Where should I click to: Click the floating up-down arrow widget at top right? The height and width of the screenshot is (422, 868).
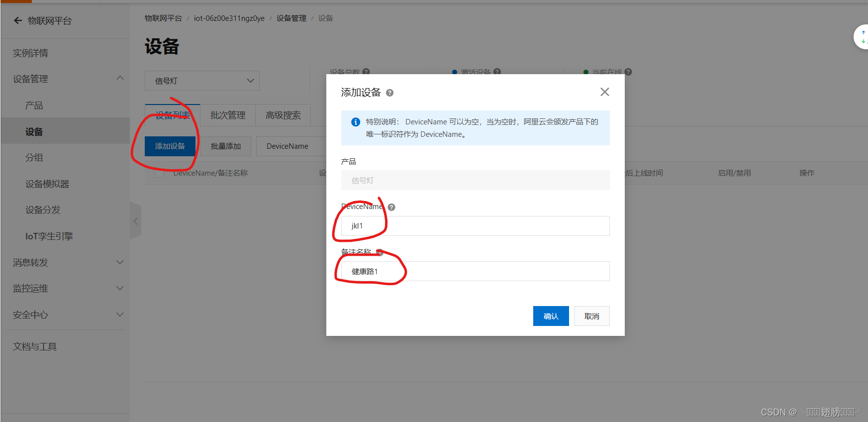(x=862, y=37)
